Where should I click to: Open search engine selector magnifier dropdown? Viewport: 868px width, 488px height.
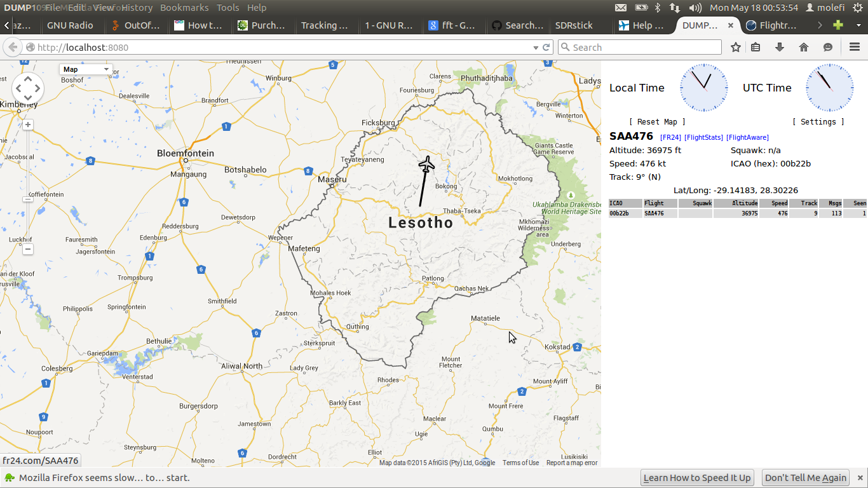565,47
